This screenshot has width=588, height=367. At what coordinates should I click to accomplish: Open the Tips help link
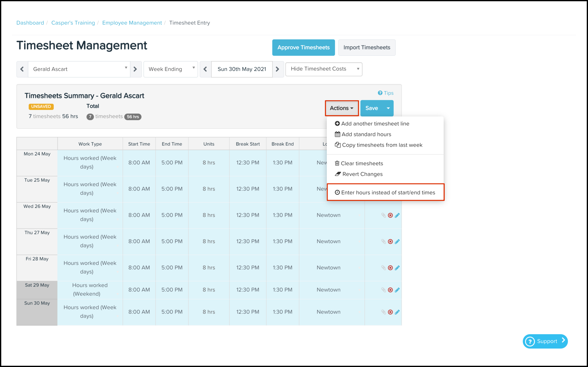(386, 93)
